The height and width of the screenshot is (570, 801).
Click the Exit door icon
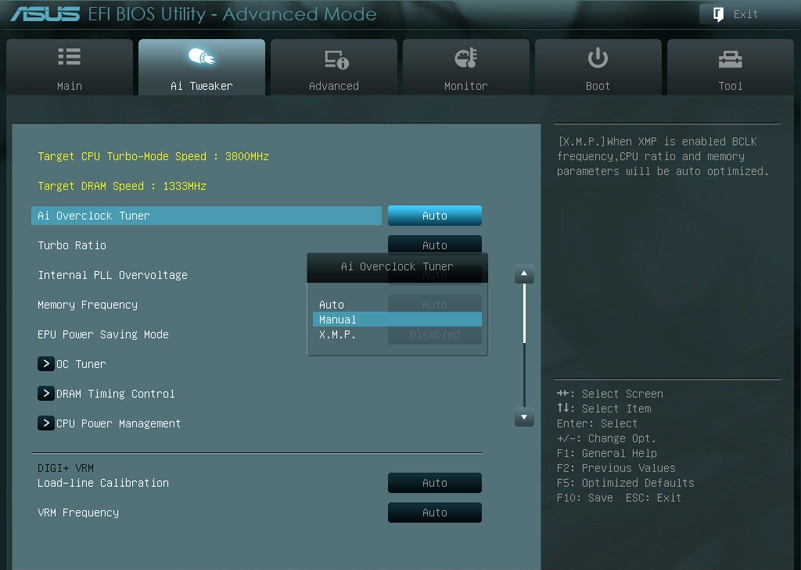(x=718, y=14)
